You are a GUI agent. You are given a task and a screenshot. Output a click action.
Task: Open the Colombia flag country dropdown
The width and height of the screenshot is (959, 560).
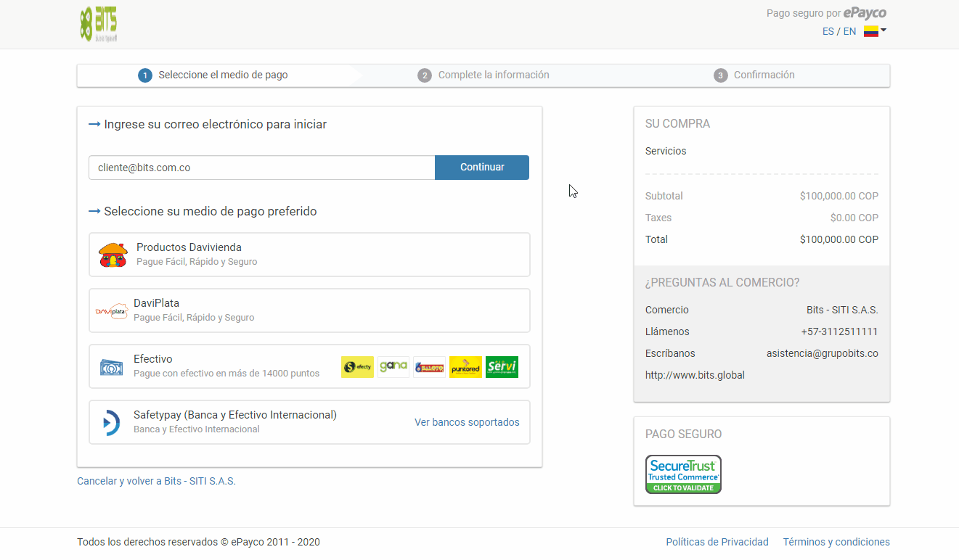875,31
